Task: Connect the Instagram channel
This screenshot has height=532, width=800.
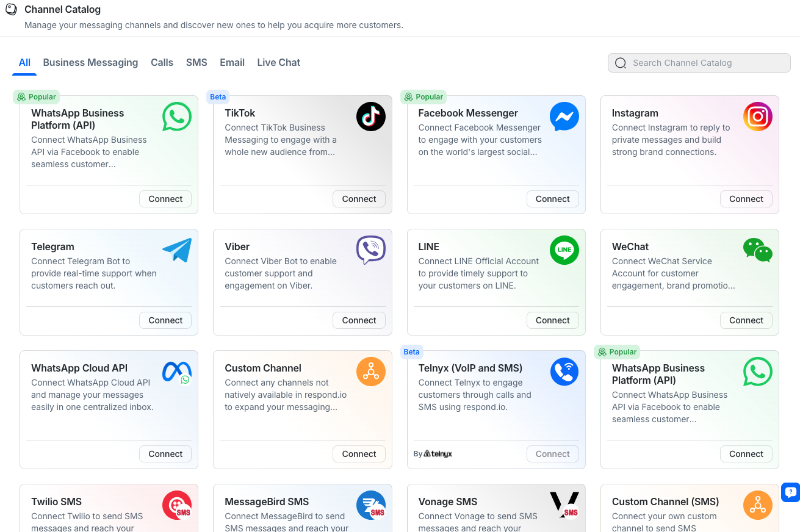Action: tap(746, 199)
